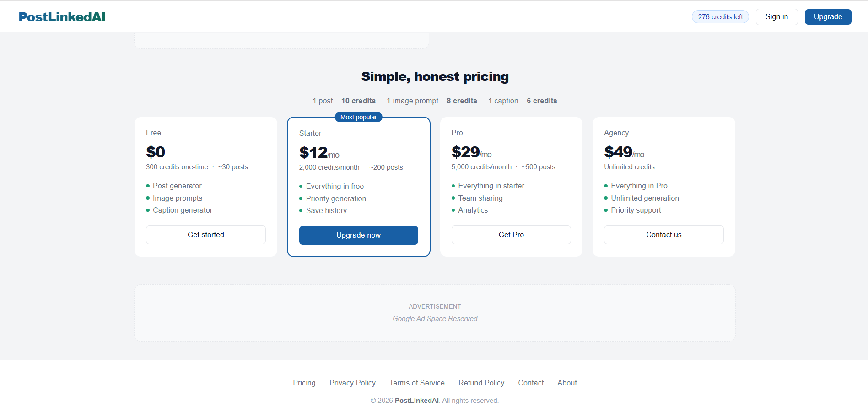Click the '~200 posts' text
The height and width of the screenshot is (417, 868).
point(386,167)
